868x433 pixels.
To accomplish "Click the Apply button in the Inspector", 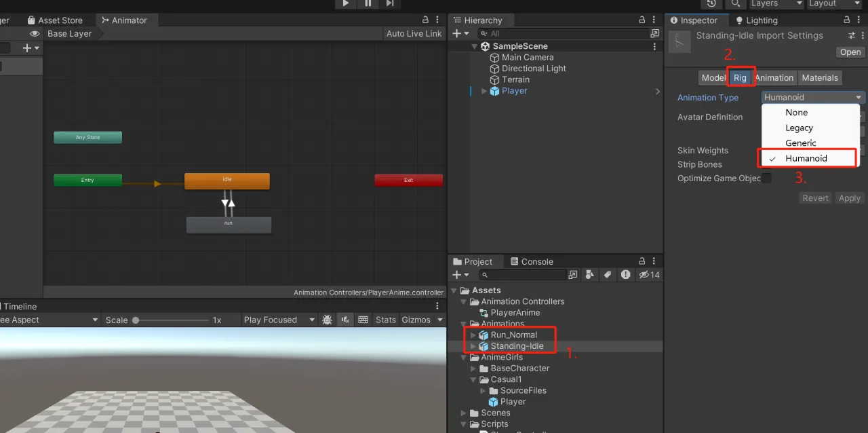I will (849, 197).
